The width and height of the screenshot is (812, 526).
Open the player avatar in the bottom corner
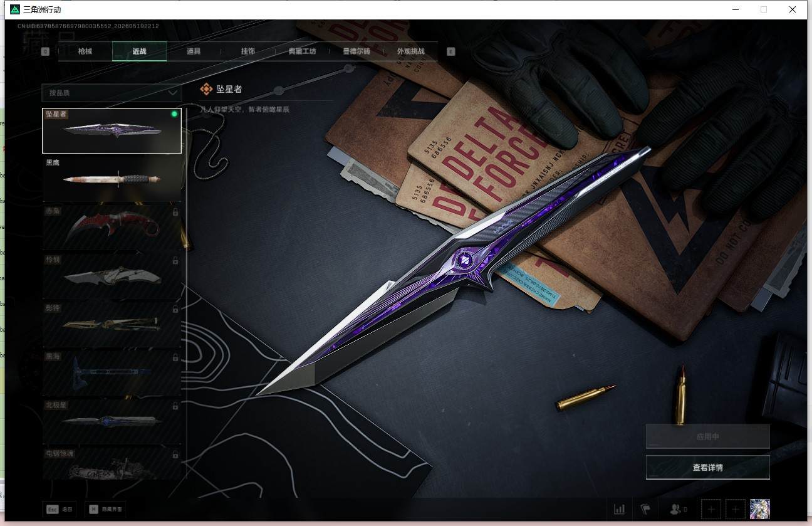760,509
